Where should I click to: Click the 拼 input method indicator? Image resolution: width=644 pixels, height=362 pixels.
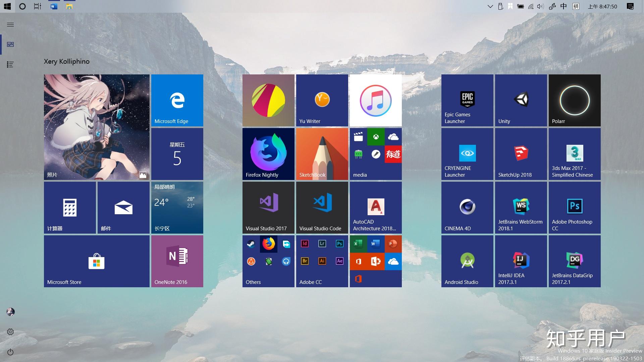click(x=576, y=6)
